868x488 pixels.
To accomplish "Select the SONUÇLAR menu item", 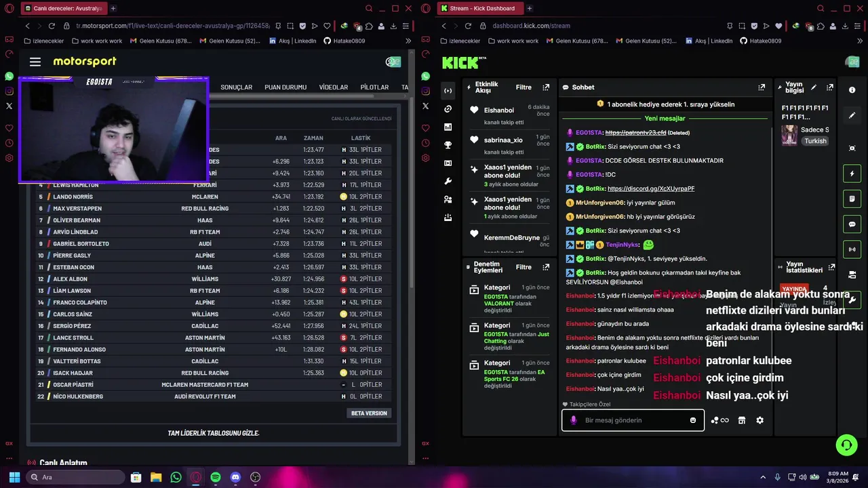I will coord(236,87).
